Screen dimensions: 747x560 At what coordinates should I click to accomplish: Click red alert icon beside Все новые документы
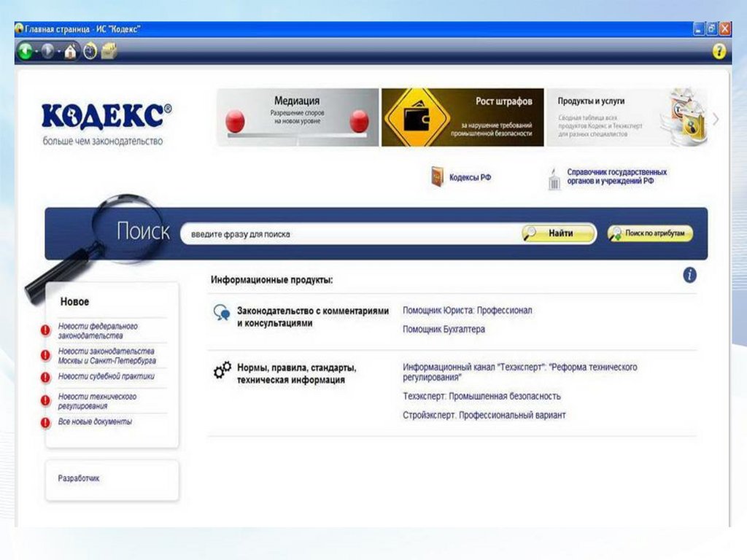coord(45,422)
